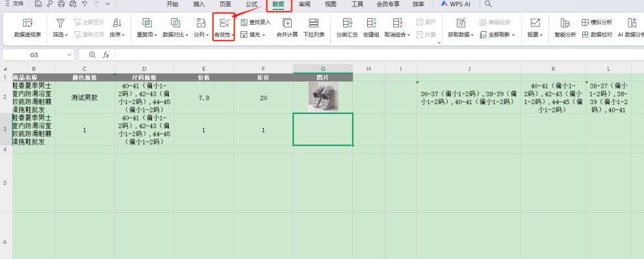Select the slipper image thumbnail in G2
This screenshot has height=259, width=644.
coord(323,97)
